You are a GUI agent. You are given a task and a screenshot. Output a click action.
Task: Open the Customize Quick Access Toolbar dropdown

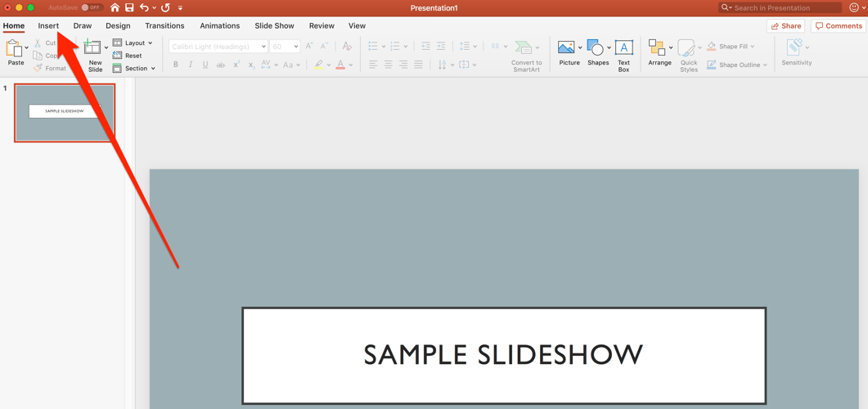tap(181, 7)
